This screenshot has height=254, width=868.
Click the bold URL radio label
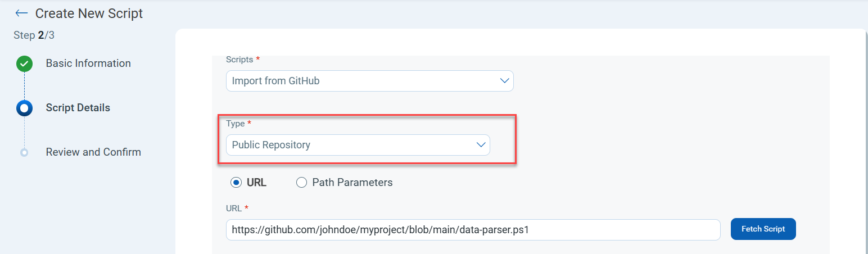[x=256, y=183]
